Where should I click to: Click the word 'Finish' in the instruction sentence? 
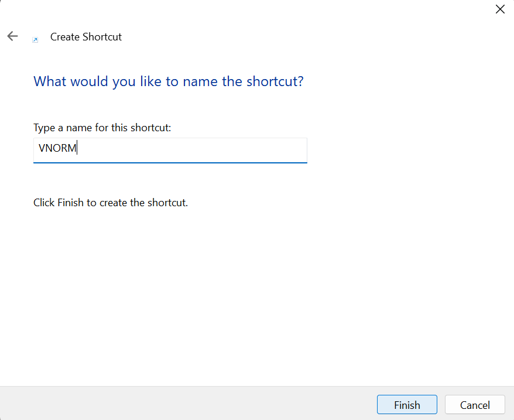(70, 203)
